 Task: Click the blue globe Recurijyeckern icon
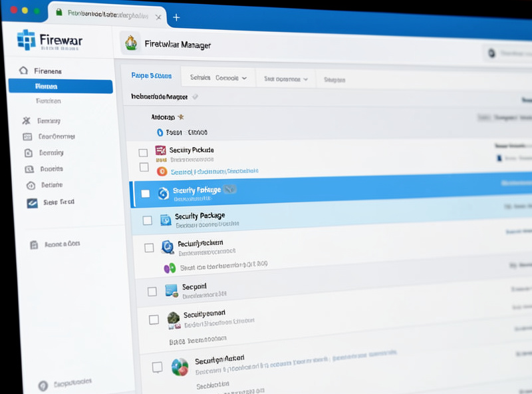click(168, 247)
